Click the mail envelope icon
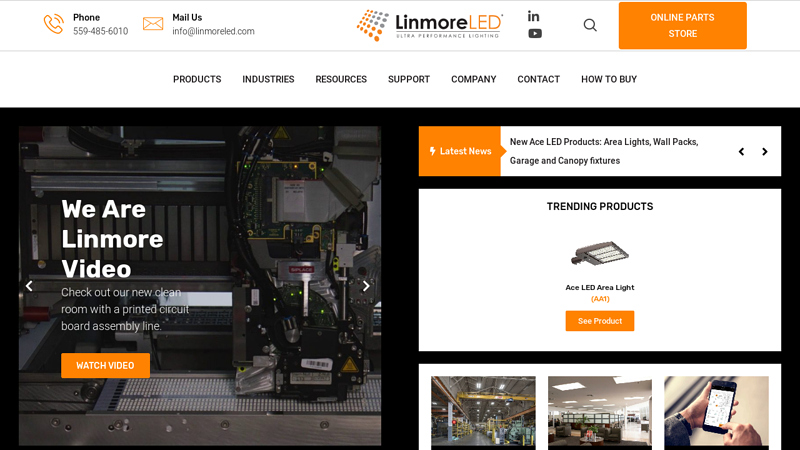This screenshot has height=450, width=800. pyautogui.click(x=153, y=23)
